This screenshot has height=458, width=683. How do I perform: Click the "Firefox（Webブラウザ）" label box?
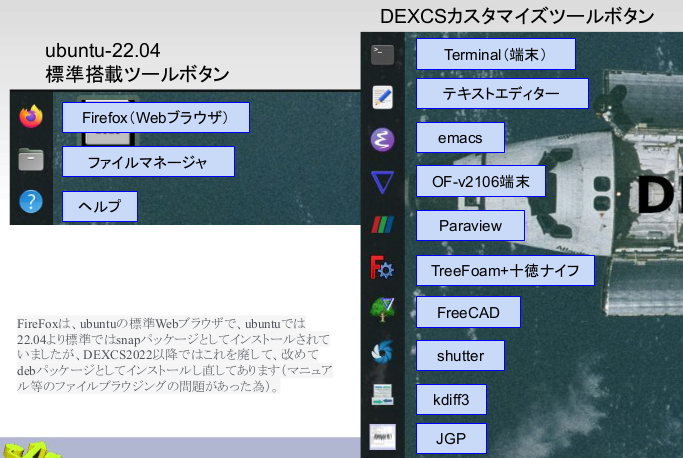click(155, 118)
